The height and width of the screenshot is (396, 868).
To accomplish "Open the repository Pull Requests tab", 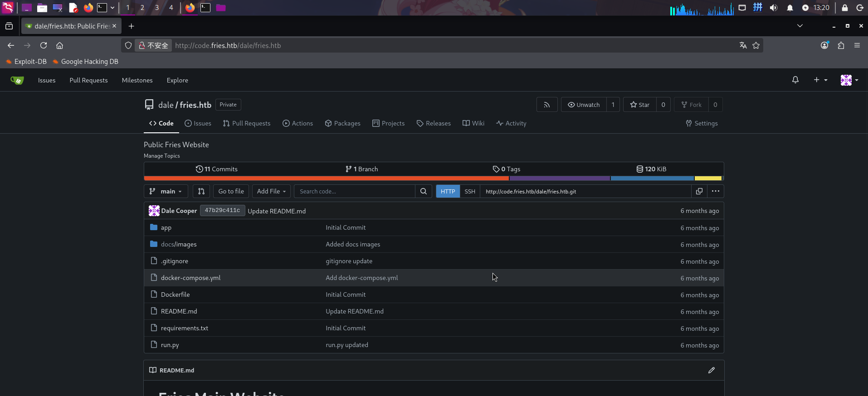I will (247, 123).
